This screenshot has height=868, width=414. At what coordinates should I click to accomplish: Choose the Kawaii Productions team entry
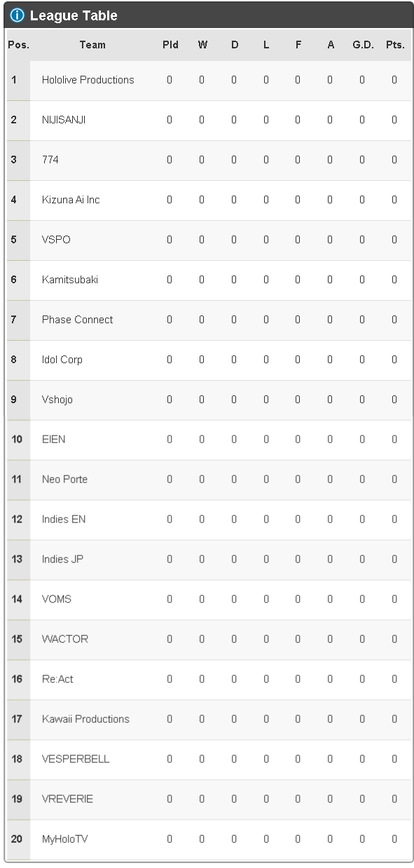click(x=85, y=719)
